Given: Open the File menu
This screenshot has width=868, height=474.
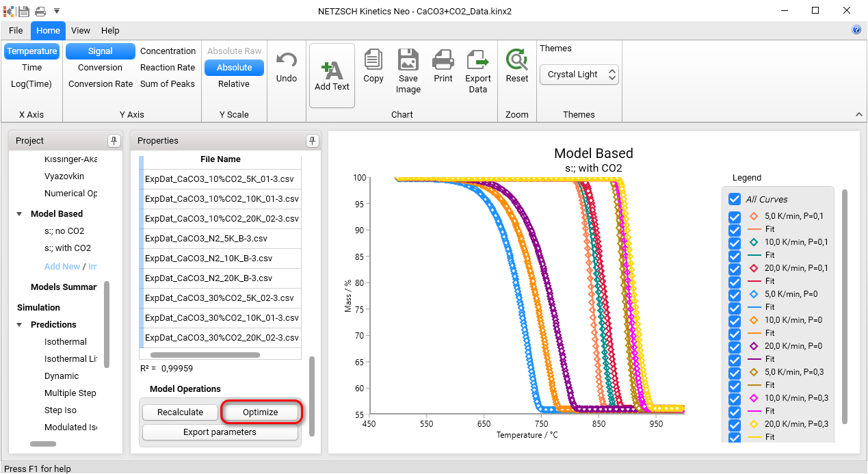Looking at the screenshot, I should (x=15, y=30).
